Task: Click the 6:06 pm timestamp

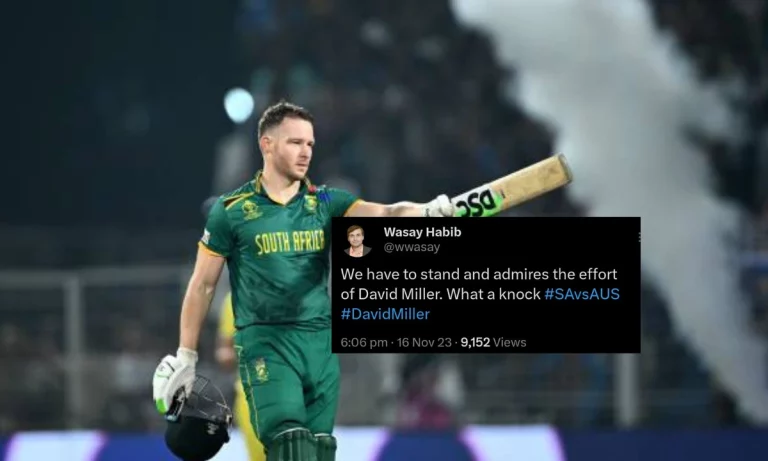Action: coord(364,342)
